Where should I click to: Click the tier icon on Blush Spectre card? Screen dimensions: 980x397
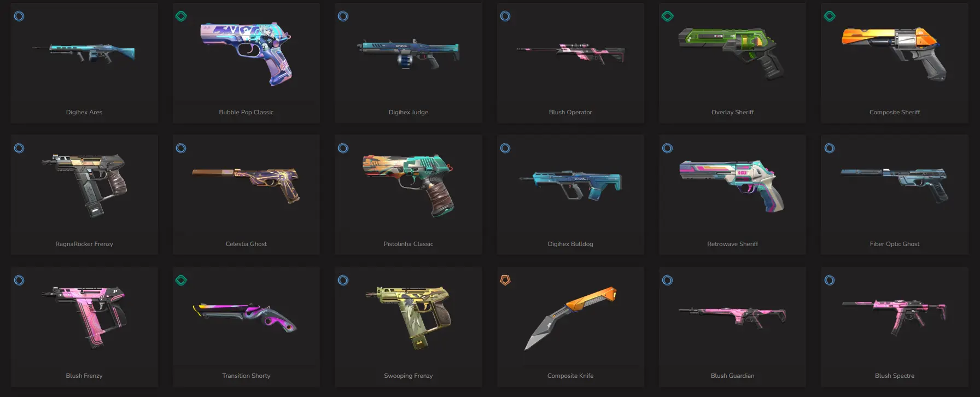pyautogui.click(x=830, y=281)
